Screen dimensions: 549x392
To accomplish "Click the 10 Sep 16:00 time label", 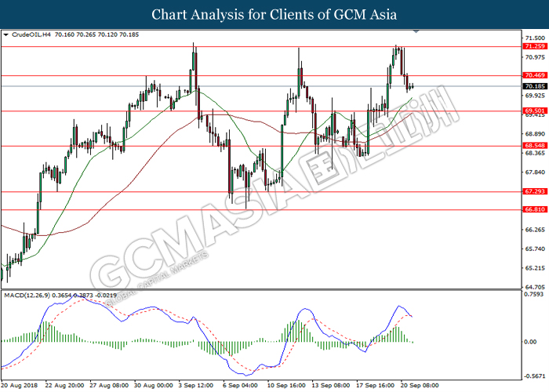I will click(x=286, y=386).
